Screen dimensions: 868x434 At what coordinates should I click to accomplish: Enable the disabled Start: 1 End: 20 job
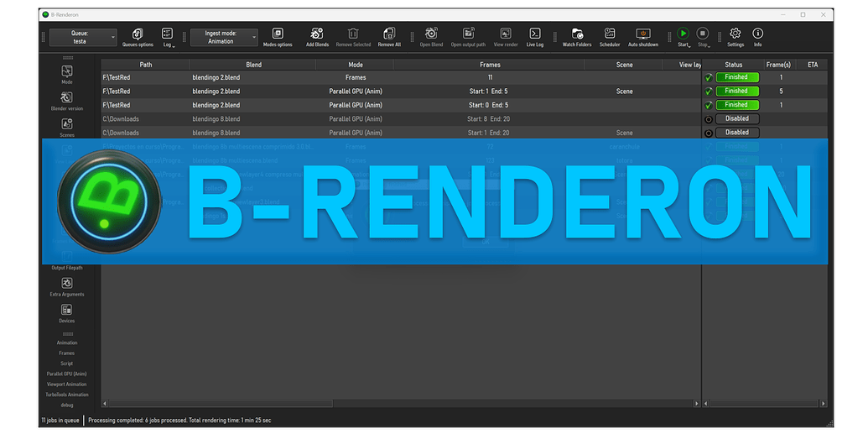[x=708, y=133]
